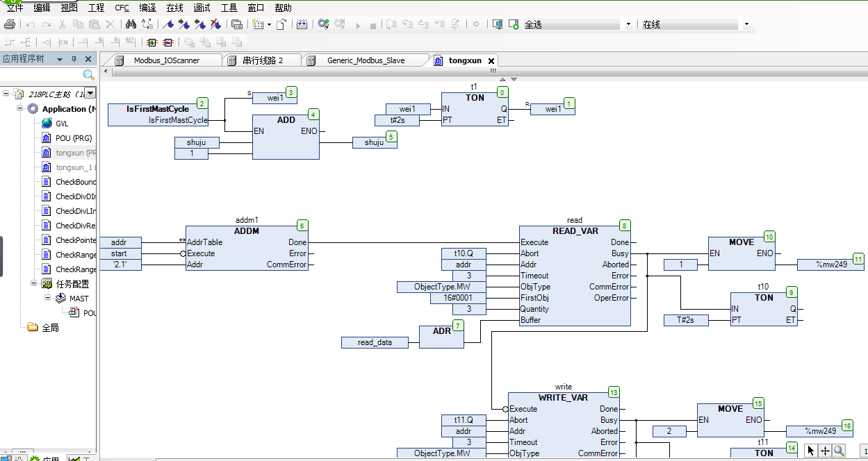Click the GVL globe icon in tree
The height and width of the screenshot is (461, 868).
(47, 123)
